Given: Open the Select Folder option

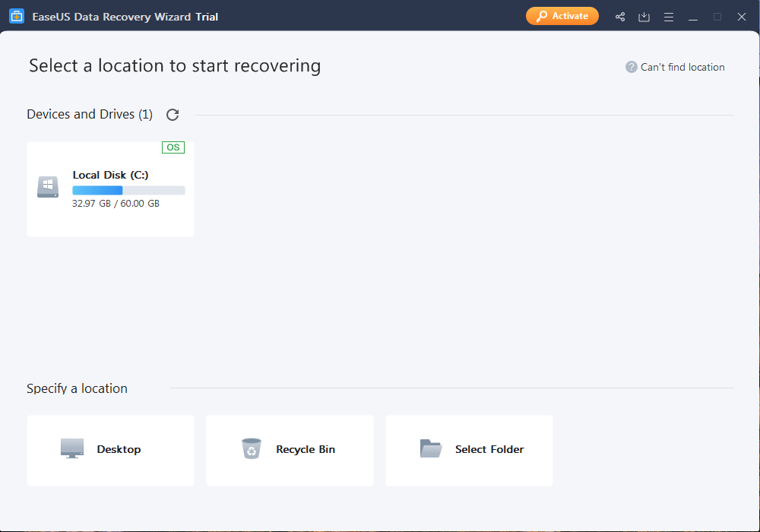Looking at the screenshot, I should tap(469, 450).
